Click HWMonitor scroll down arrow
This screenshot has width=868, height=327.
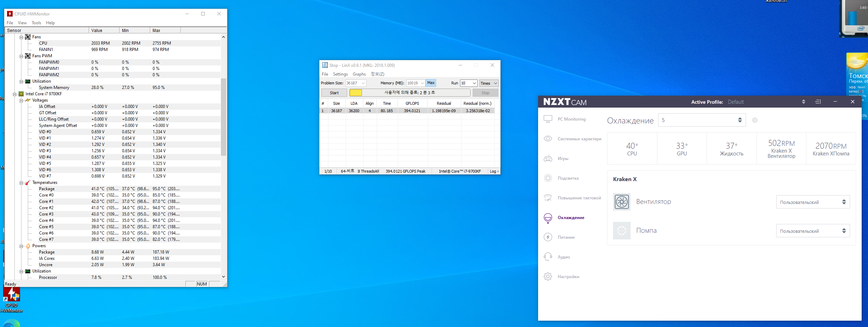(223, 277)
